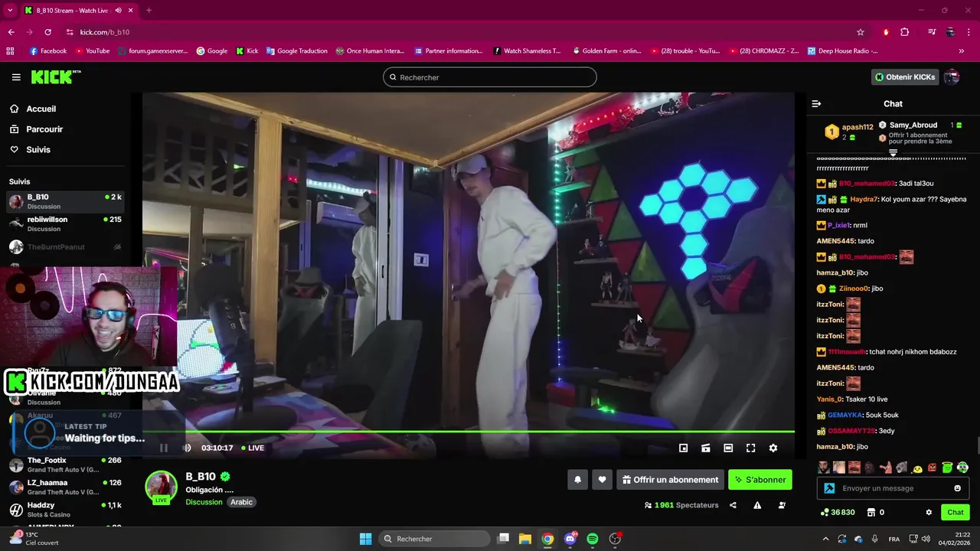Image resolution: width=980 pixels, height=551 pixels.
Task: Open Discord from the taskbar
Action: tap(570, 539)
